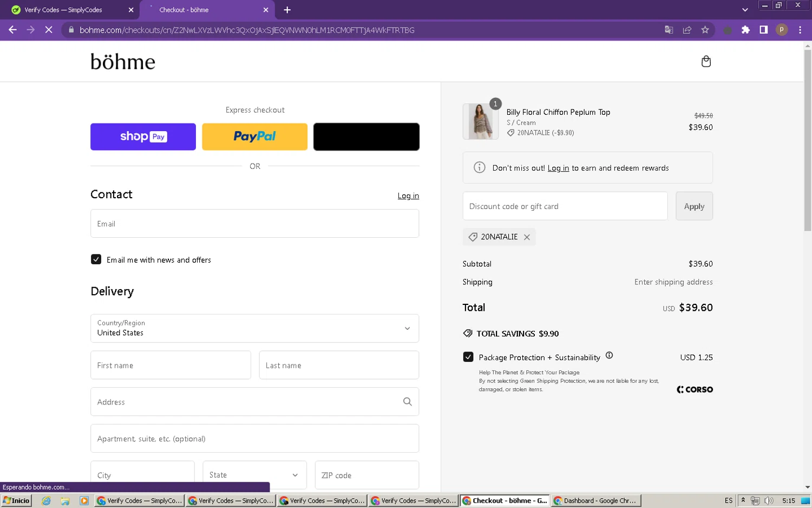
Task: Close the Checkout - böhme tab
Action: [x=266, y=10]
